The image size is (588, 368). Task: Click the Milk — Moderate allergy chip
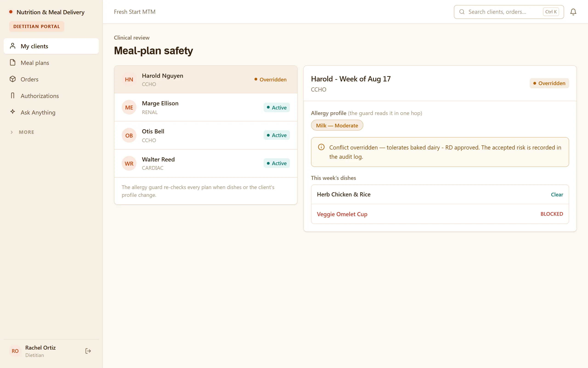(337, 125)
